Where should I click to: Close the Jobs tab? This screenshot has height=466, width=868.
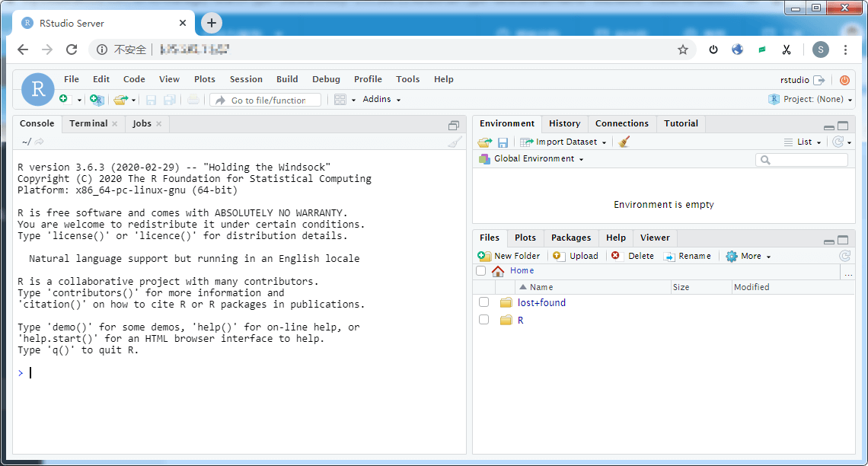point(159,124)
